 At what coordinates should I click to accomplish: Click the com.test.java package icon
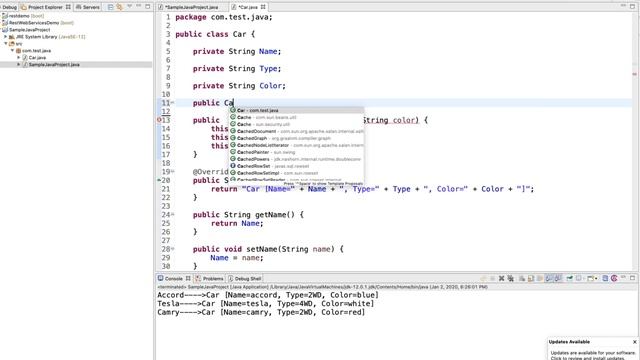[18, 51]
